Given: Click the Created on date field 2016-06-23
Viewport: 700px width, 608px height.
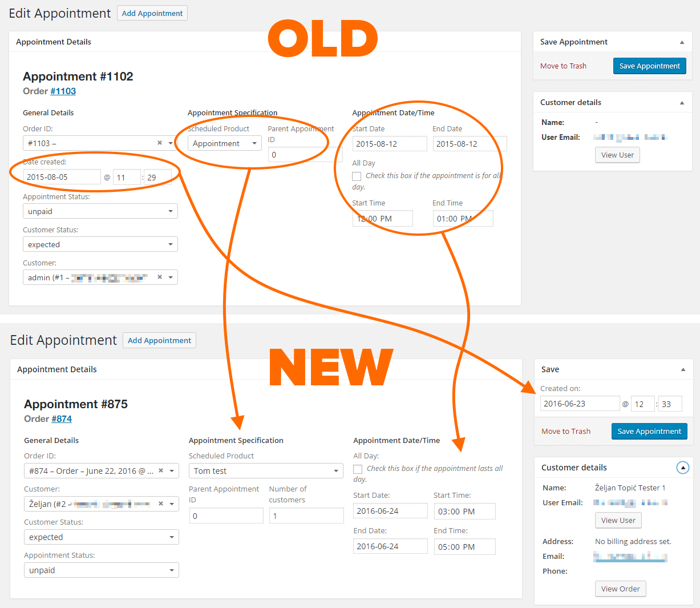Looking at the screenshot, I should (x=580, y=404).
